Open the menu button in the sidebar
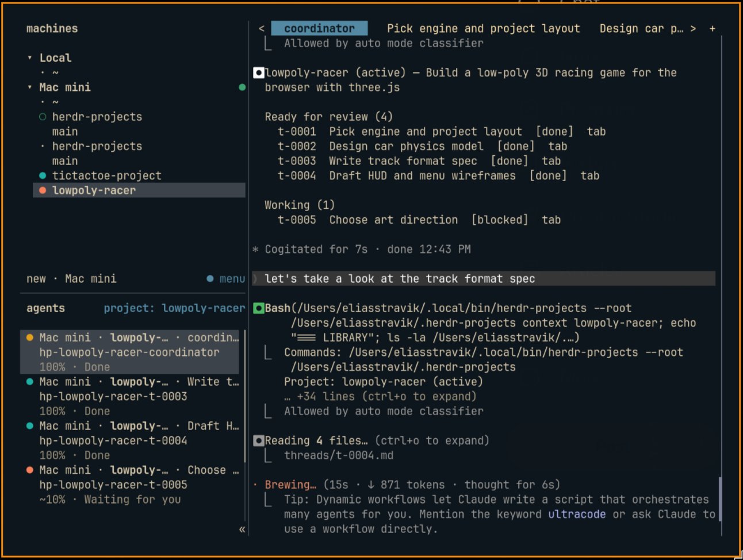This screenshot has width=743, height=560. click(x=232, y=279)
